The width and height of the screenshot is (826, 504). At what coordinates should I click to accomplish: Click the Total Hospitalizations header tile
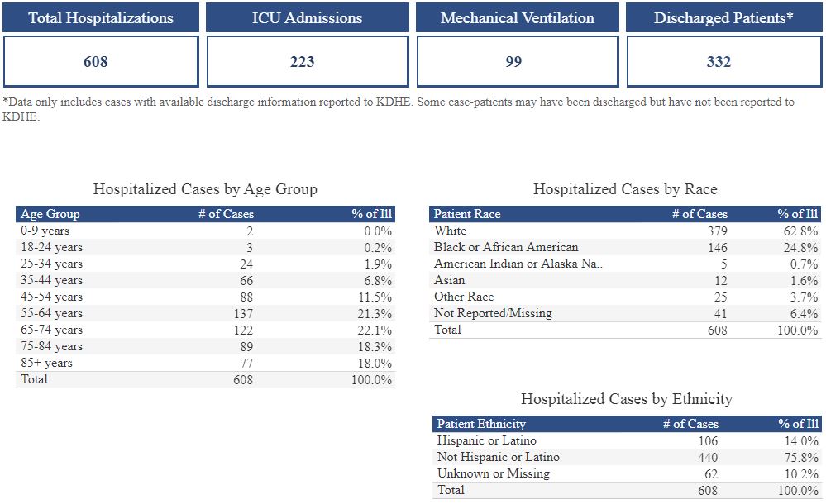click(x=101, y=17)
